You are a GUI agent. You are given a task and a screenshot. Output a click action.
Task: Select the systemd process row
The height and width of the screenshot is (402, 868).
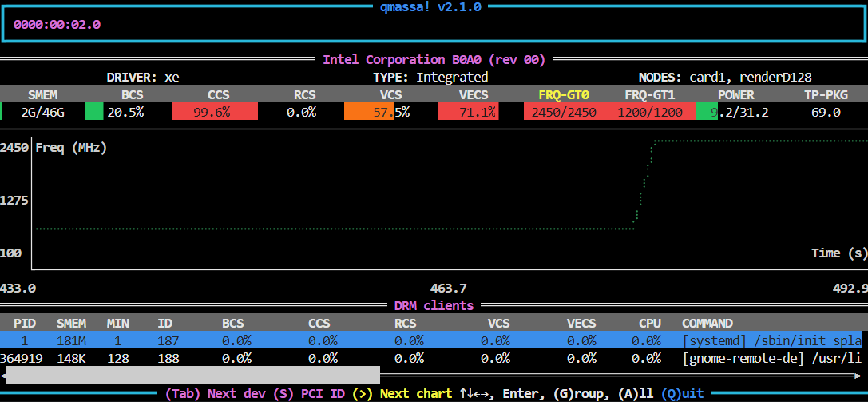click(x=430, y=340)
